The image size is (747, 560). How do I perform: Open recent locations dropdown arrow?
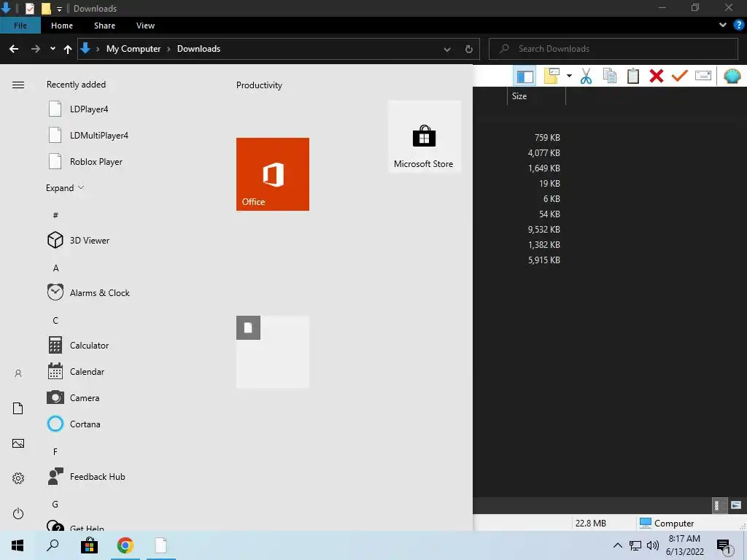53,49
